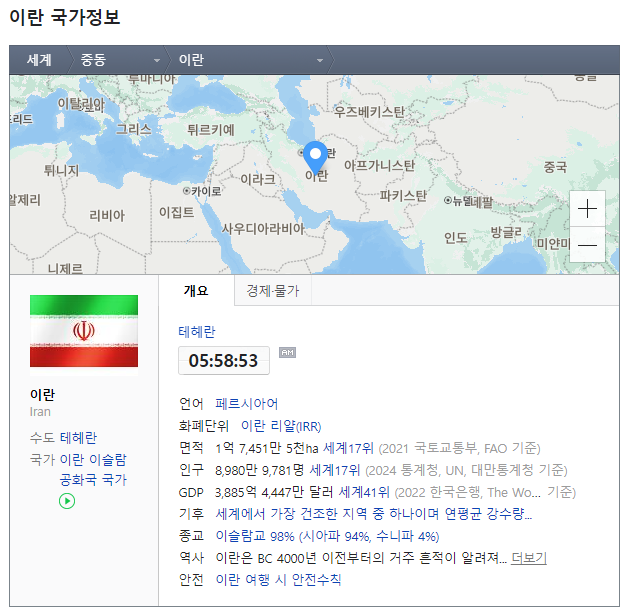Click 파키스탄 label on the map
This screenshot has width=624, height=614.
403,195
